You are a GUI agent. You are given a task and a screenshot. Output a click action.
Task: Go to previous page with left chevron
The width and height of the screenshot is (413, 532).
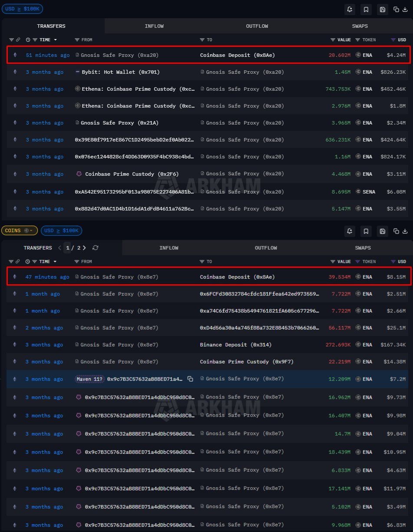pyautogui.click(x=59, y=248)
